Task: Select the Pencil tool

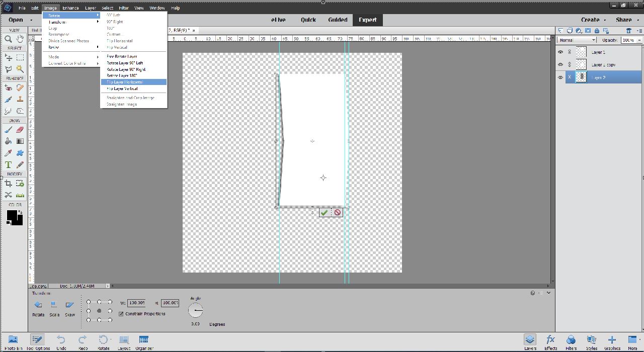Action: coord(20,164)
